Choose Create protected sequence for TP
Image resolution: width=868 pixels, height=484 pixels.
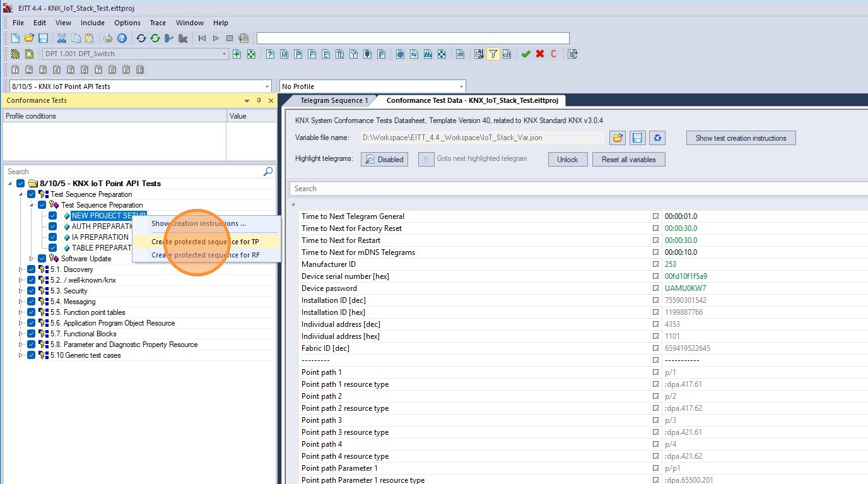[206, 242]
